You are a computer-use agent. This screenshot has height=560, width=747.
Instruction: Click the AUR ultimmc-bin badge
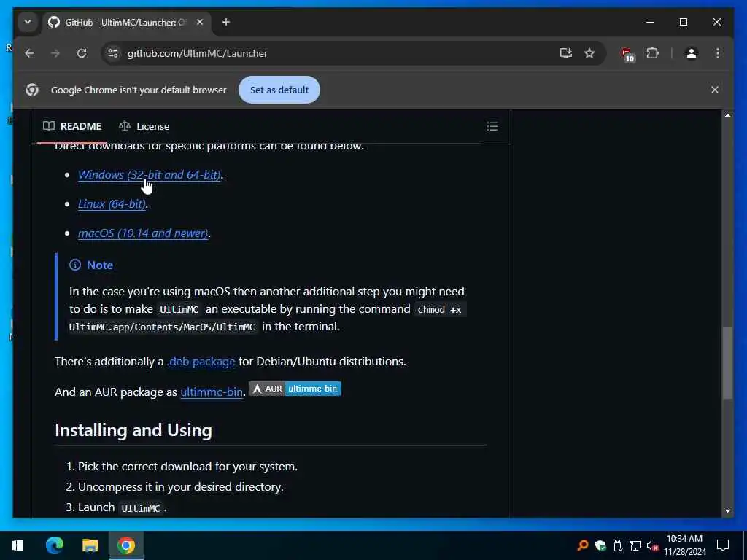295,389
